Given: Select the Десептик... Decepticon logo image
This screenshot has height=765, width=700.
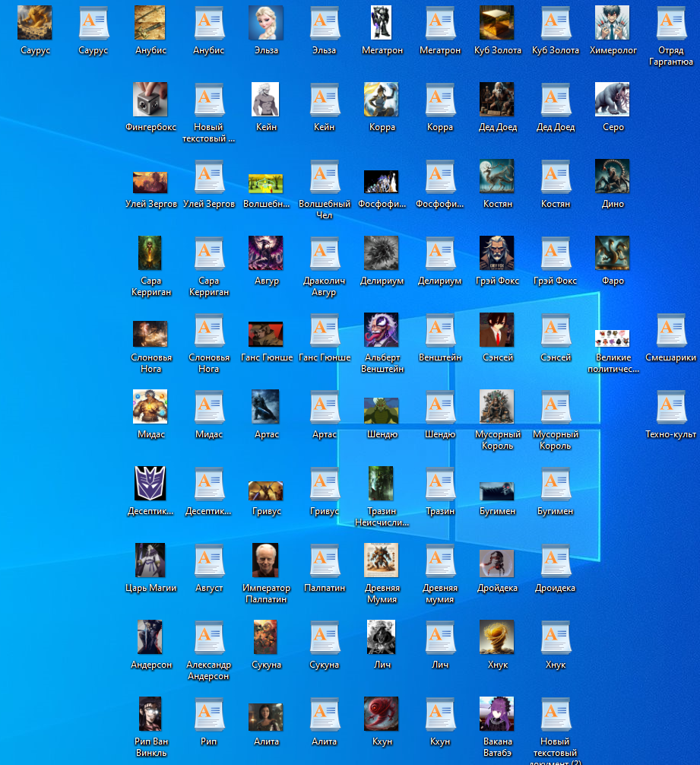Looking at the screenshot, I should coord(150,484).
